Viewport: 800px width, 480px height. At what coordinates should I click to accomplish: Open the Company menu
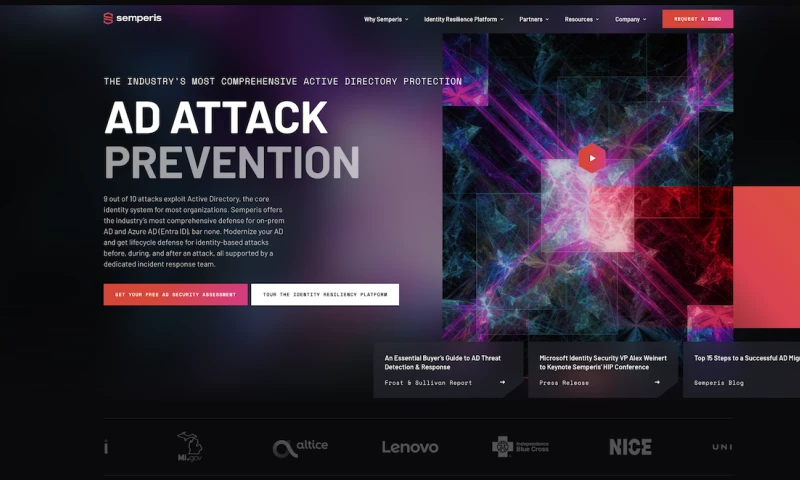pyautogui.click(x=631, y=19)
